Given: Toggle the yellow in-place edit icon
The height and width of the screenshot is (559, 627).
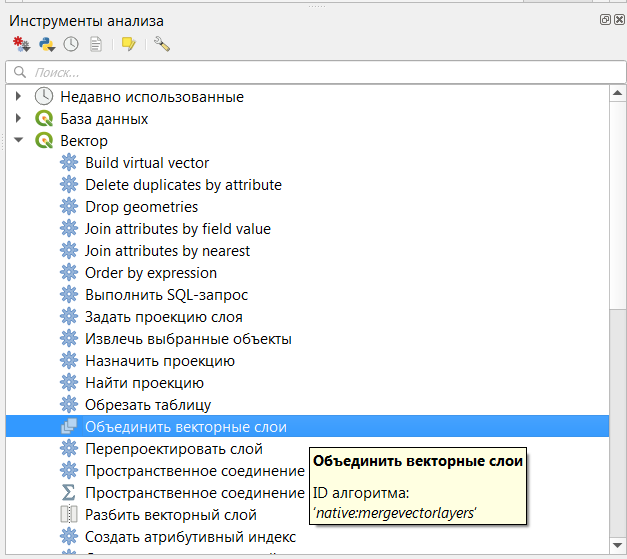Looking at the screenshot, I should coord(128,44).
